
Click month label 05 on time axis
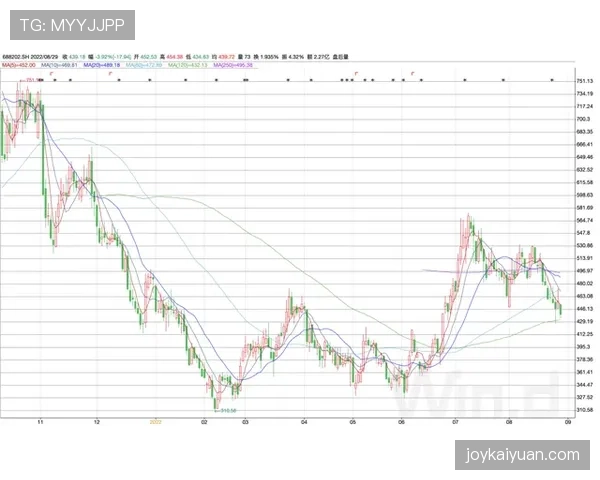pyautogui.click(x=353, y=422)
